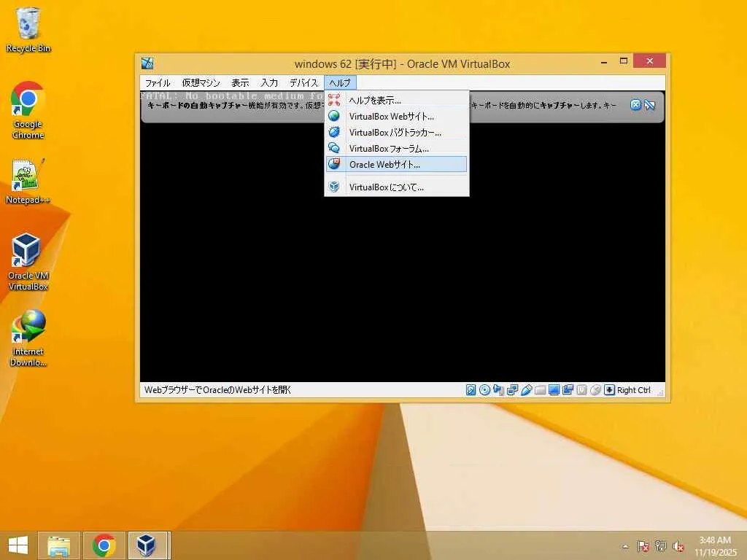Screen dimensions: 747x560
Task: Open Chrome from the taskbar
Action: 104,545
